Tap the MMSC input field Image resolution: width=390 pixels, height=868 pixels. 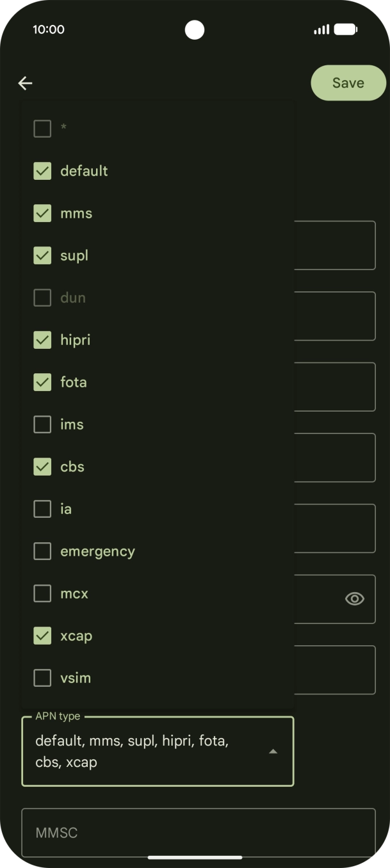point(199,833)
